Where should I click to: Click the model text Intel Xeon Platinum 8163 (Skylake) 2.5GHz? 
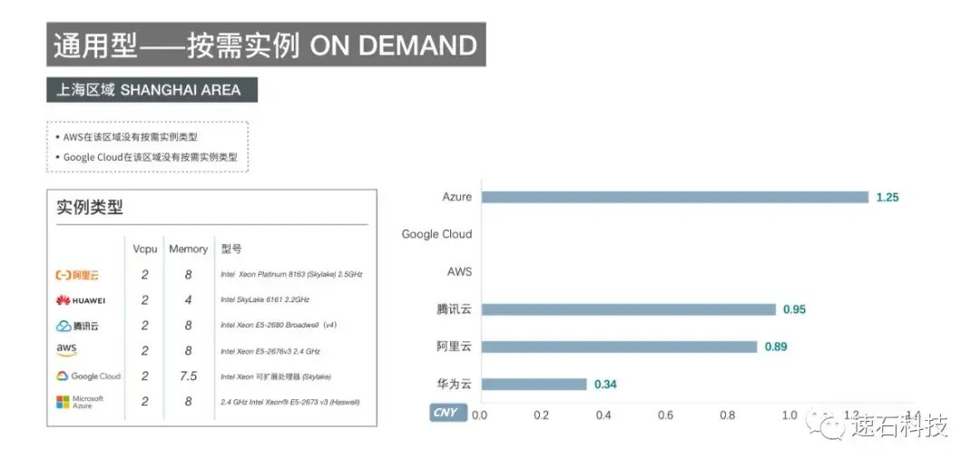point(291,275)
